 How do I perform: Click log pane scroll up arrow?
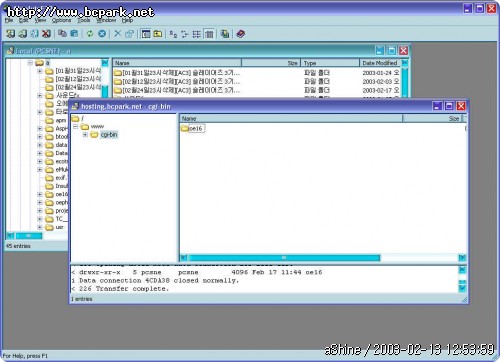[462, 270]
